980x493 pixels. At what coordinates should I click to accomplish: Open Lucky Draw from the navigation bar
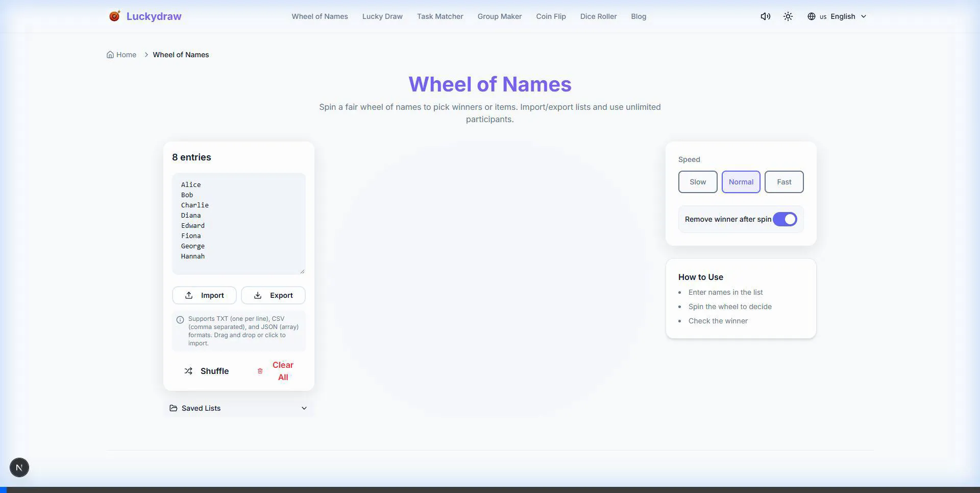pyautogui.click(x=382, y=16)
